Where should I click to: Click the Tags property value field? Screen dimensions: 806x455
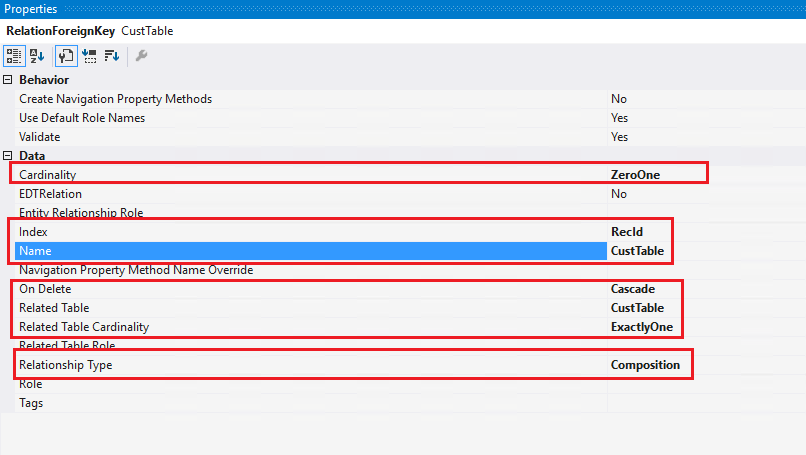click(x=700, y=403)
